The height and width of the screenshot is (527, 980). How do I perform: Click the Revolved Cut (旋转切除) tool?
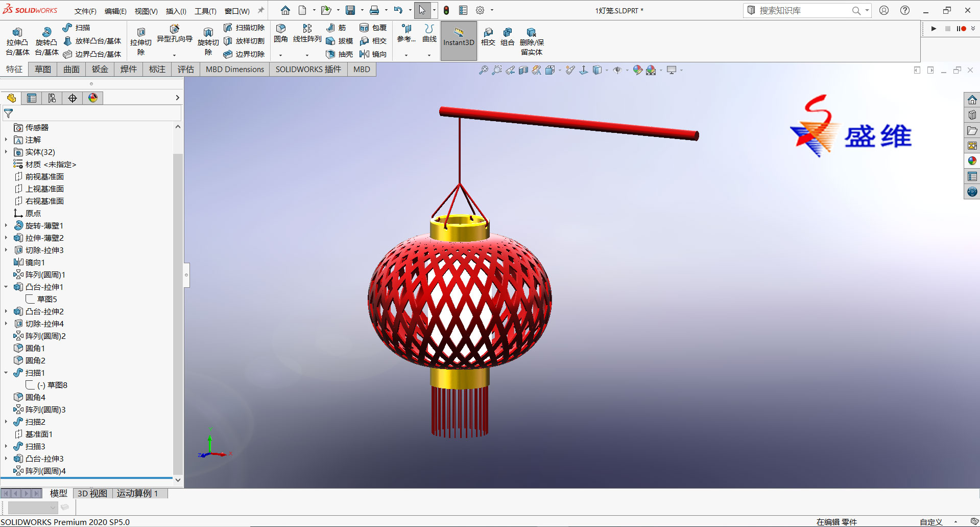(208, 41)
